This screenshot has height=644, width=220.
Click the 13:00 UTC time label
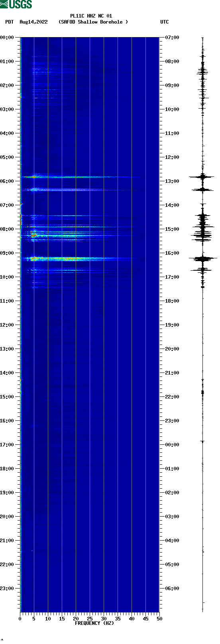pyautogui.click(x=172, y=181)
